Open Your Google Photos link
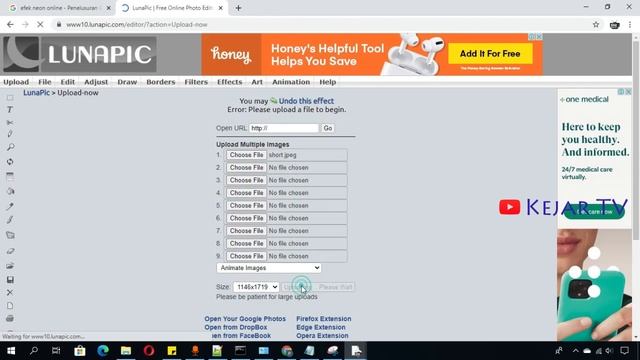Image resolution: width=640 pixels, height=360 pixels. coord(245,319)
